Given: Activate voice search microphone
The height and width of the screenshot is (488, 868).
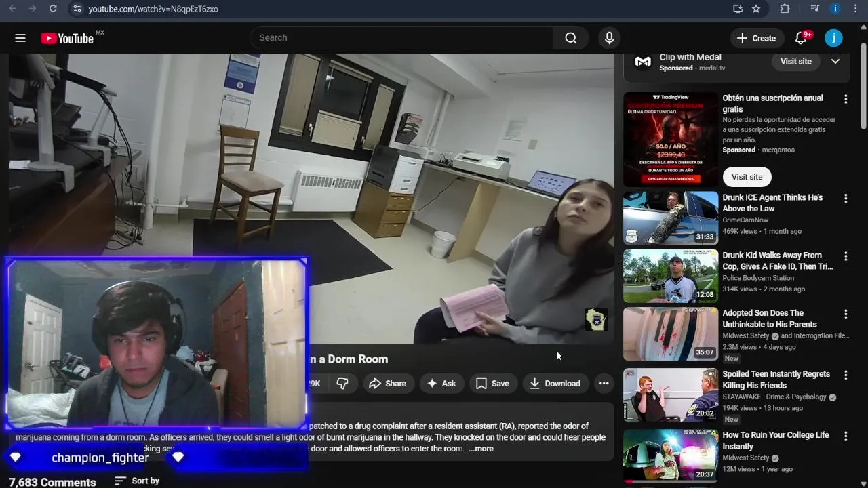Looking at the screenshot, I should coord(609,38).
